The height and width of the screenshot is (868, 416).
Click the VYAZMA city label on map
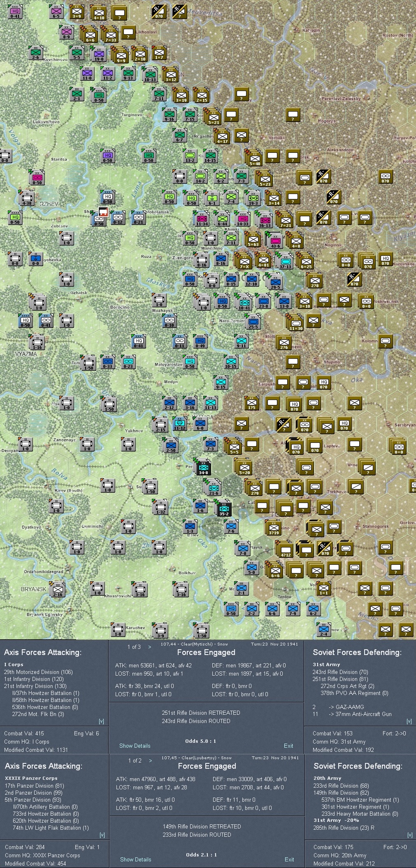(26, 354)
